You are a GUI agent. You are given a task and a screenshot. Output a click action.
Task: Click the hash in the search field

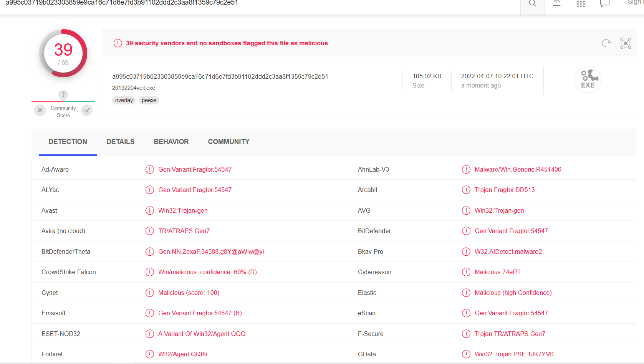click(x=122, y=3)
